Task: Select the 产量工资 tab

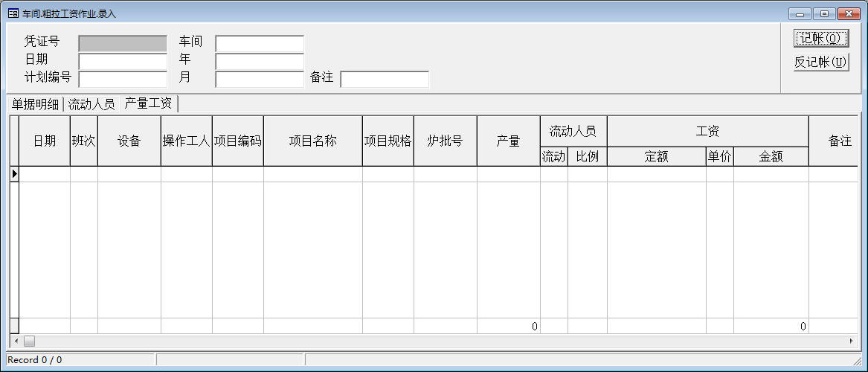Action: [148, 103]
